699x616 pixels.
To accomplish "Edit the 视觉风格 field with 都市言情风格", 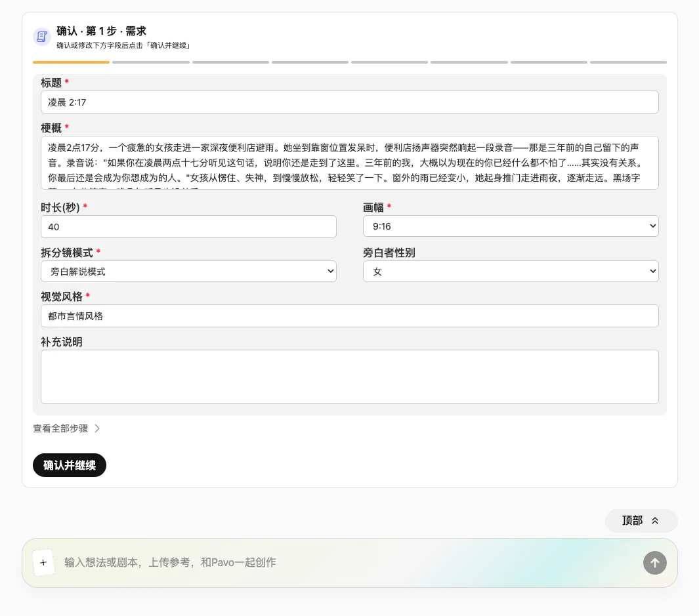I will (349, 316).
